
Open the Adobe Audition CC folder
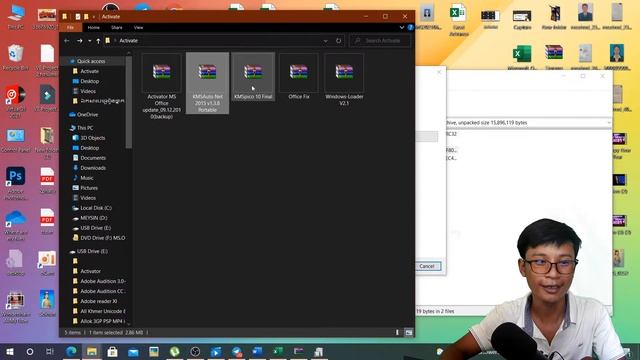102,291
